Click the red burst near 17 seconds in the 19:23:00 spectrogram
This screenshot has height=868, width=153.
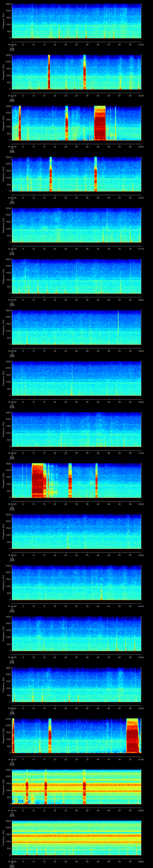pos(49,72)
